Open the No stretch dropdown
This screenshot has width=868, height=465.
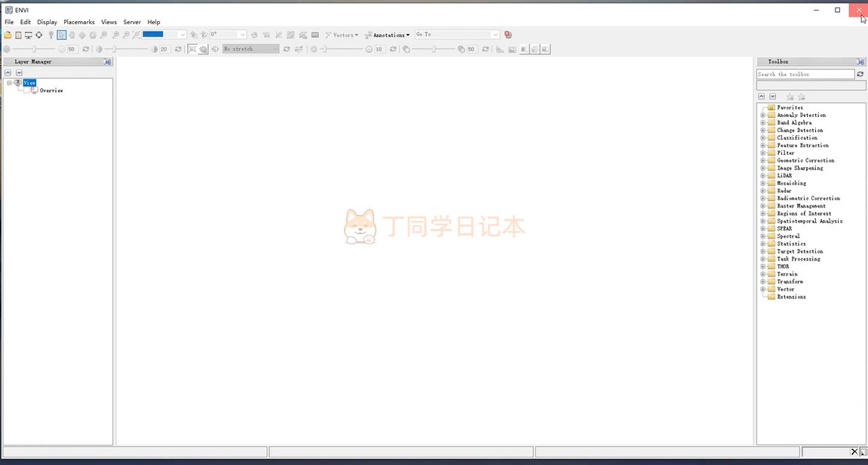tap(251, 49)
